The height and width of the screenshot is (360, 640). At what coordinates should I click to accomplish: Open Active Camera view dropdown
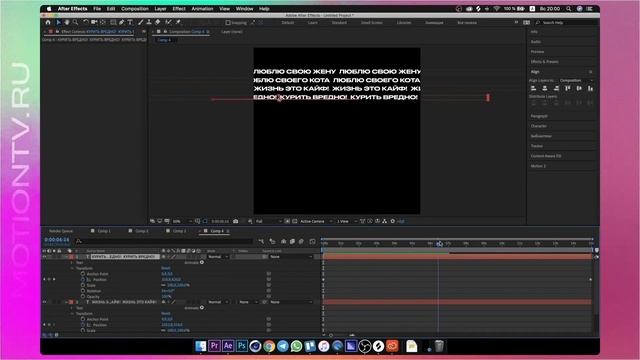coord(316,221)
